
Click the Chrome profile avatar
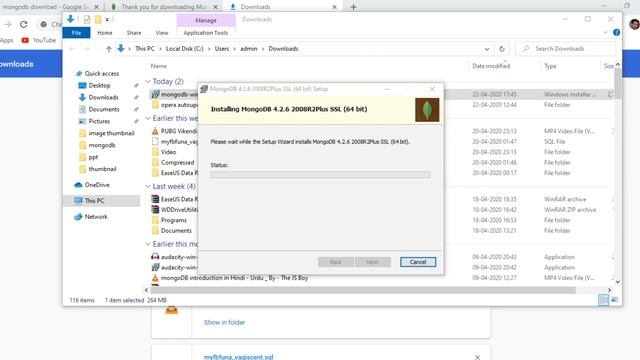tap(634, 24)
